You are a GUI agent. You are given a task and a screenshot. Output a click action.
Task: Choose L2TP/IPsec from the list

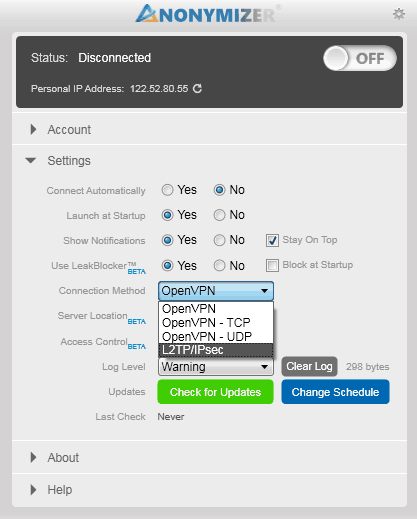[216, 350]
